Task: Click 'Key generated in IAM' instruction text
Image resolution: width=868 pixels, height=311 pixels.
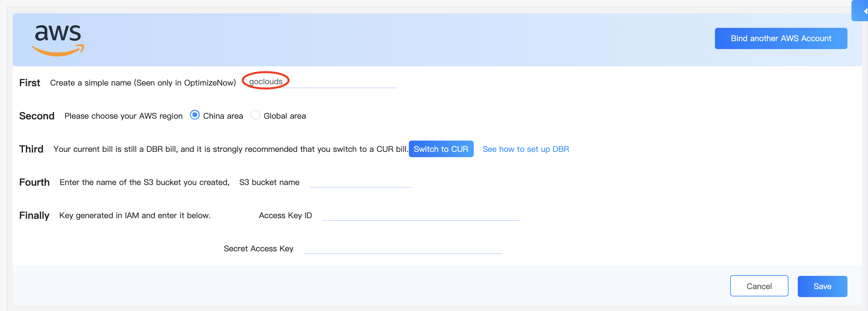Action: [135, 216]
